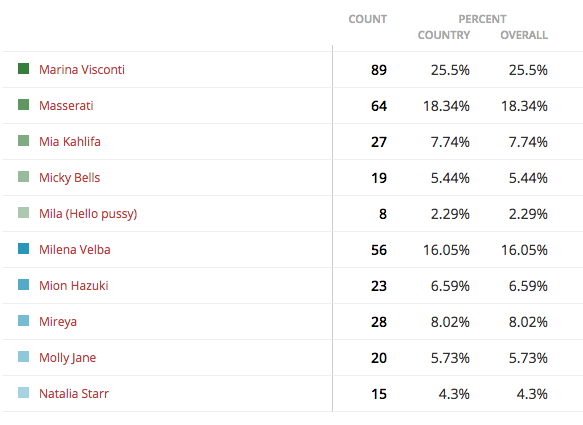Screen dimensions: 583x425
Task: Sort by the COUNT column header
Action: 368,19
